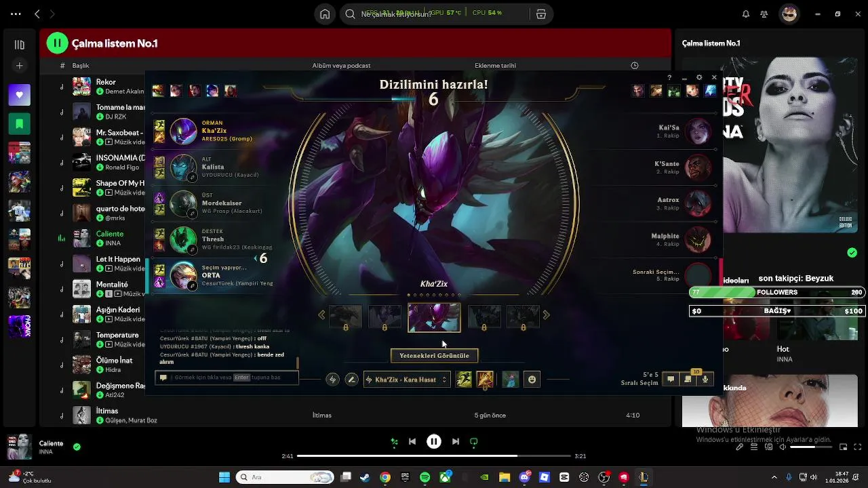This screenshot has height=488, width=868.
Task: Adjust the Spotify volume slider
Action: pos(812,447)
